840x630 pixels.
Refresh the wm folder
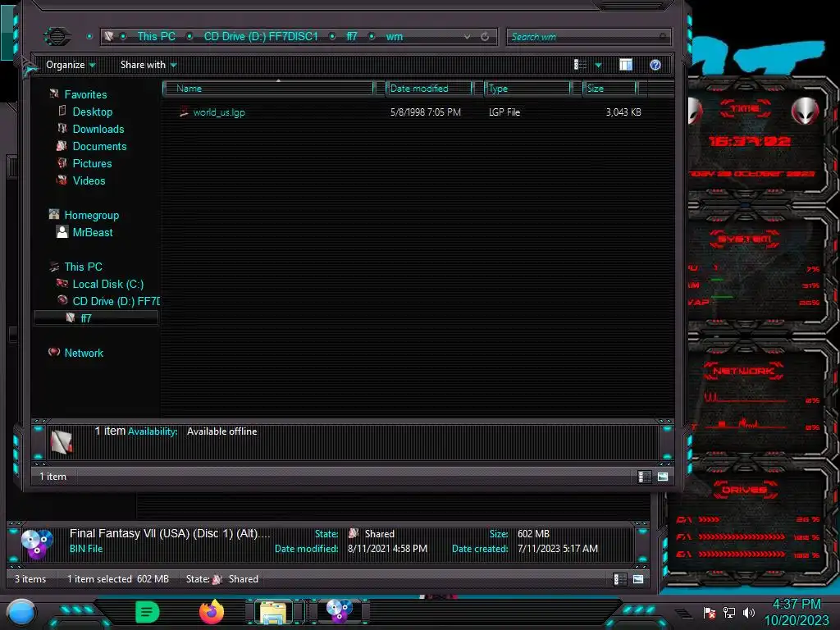pyautogui.click(x=485, y=36)
